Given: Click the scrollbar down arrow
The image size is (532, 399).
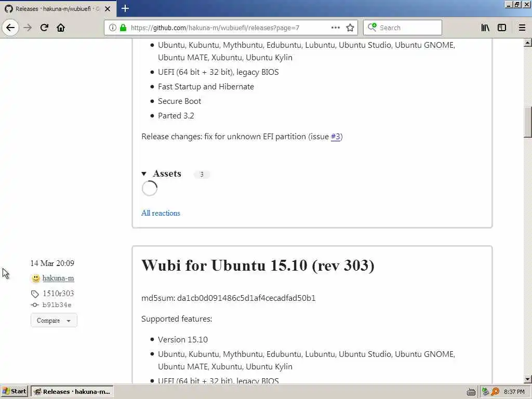Looking at the screenshot, I should tap(528, 379).
